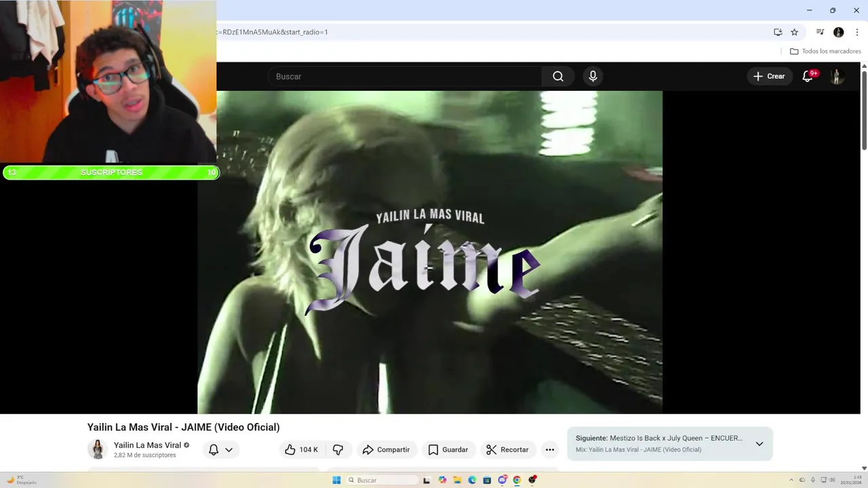868x488 pixels.
Task: Open Task View on the taskbar
Action: tap(427, 480)
